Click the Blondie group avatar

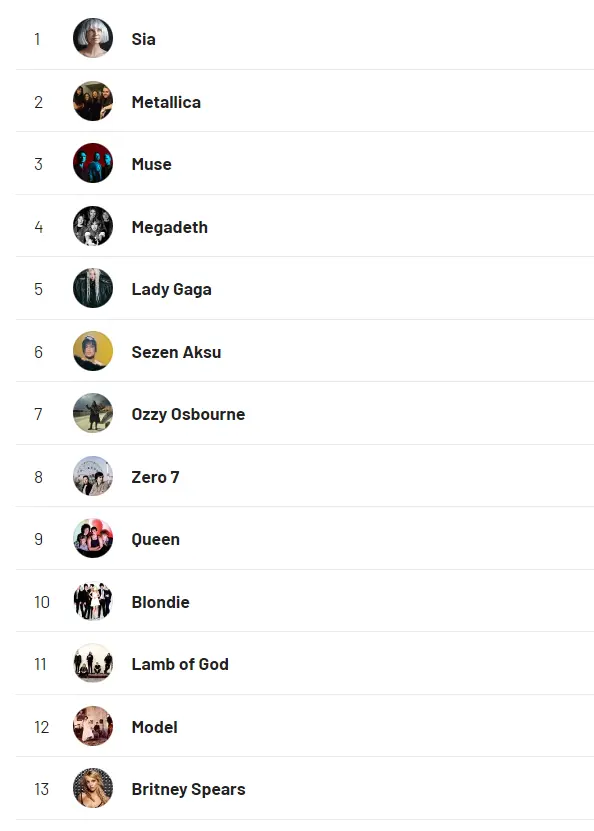coord(93,602)
